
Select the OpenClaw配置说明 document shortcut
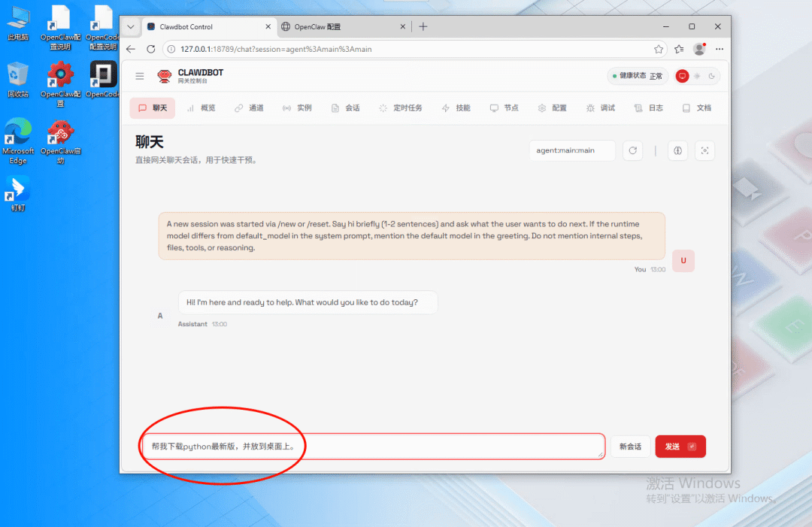coord(61,27)
